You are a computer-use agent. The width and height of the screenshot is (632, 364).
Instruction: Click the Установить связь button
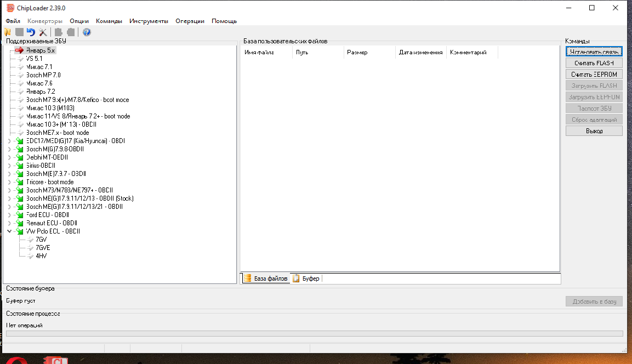tap(594, 52)
